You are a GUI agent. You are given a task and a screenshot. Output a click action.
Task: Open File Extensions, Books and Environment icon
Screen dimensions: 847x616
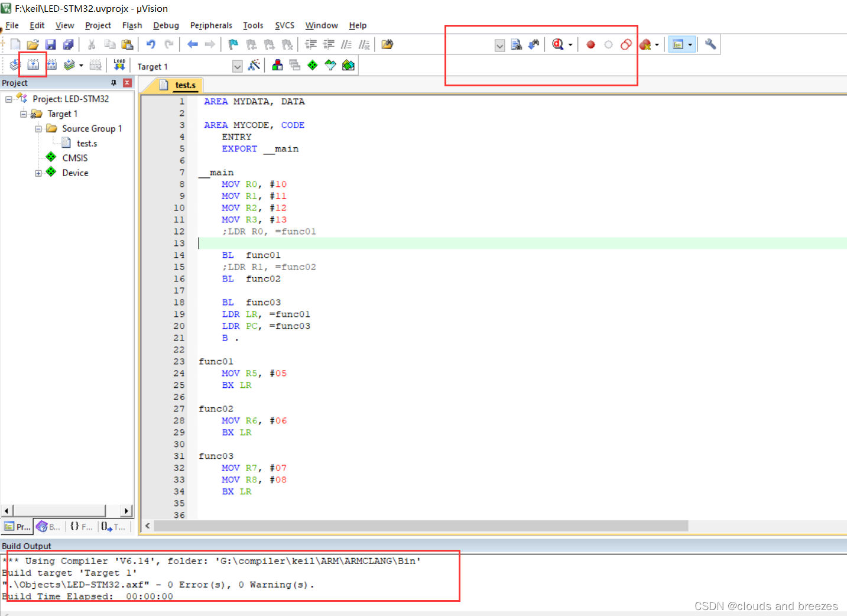tap(277, 65)
